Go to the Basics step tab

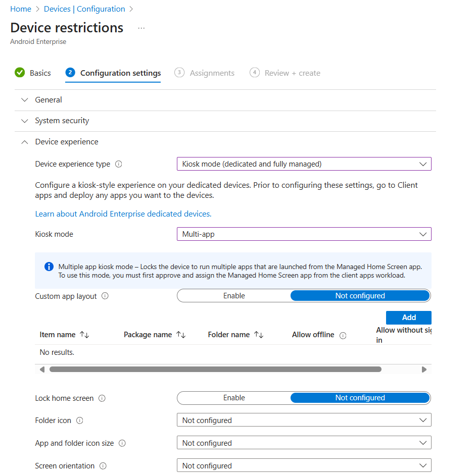point(33,73)
